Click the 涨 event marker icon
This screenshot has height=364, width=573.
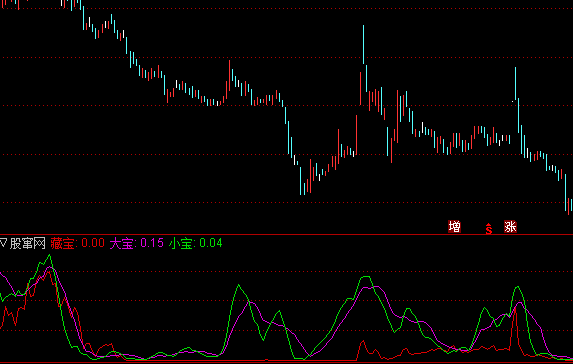pos(510,227)
